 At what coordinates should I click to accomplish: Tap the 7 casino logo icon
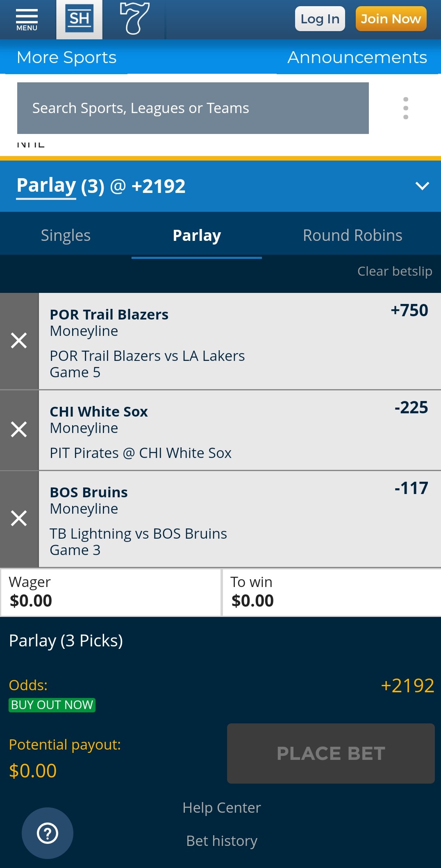click(134, 18)
